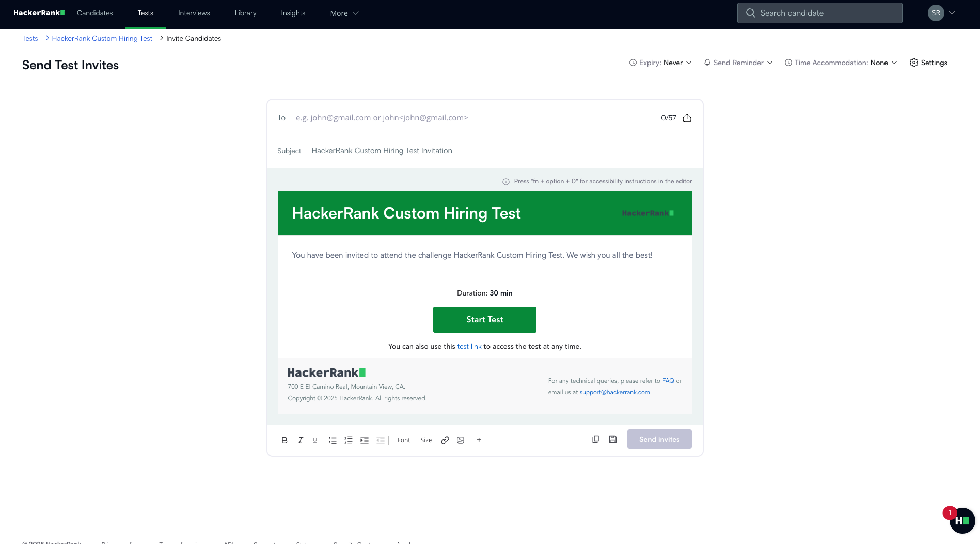Click the Duration: 30 min text
980x544 pixels.
[485, 293]
